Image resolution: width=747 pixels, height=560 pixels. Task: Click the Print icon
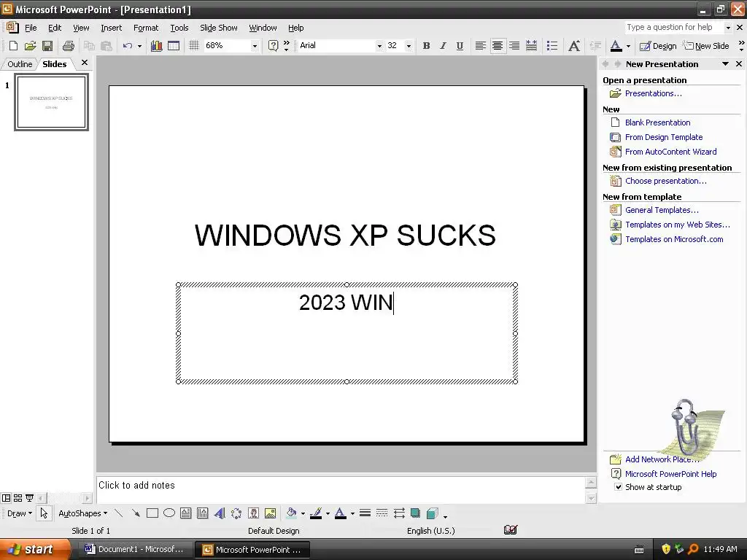tap(69, 46)
